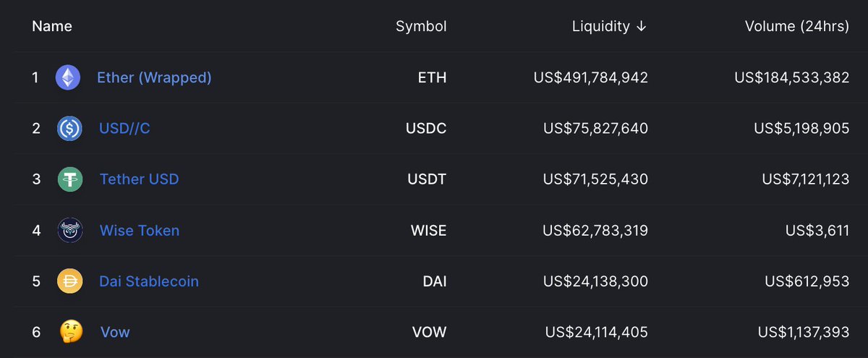Open the Tether USD token link
The width and height of the screenshot is (868, 358).
(x=139, y=179)
